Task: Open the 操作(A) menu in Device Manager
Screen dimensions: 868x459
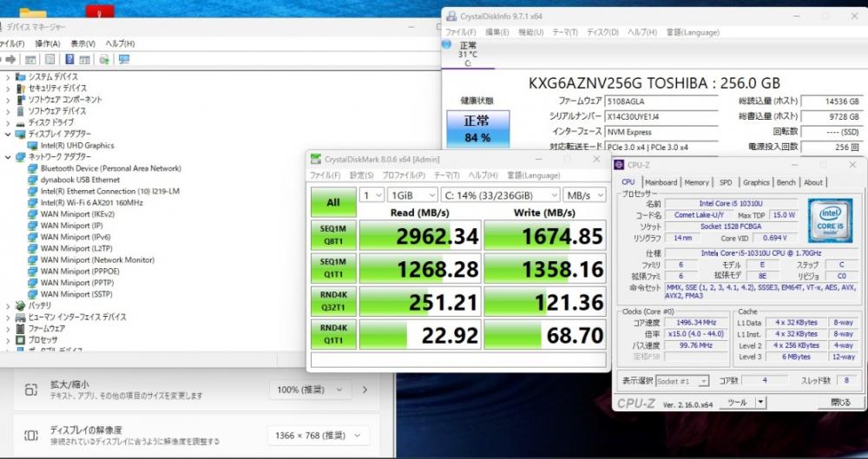Action: [47, 43]
